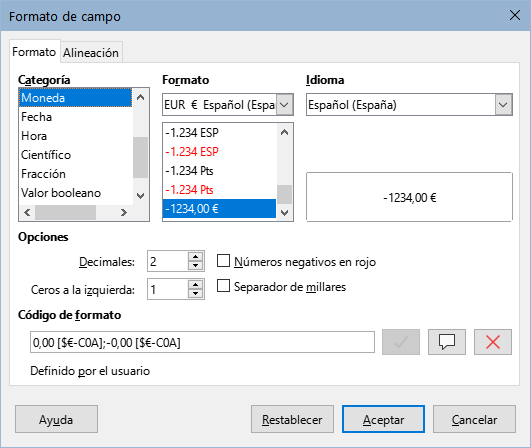The width and height of the screenshot is (531, 448).
Task: Click the Ayuda button
Action: click(56, 419)
